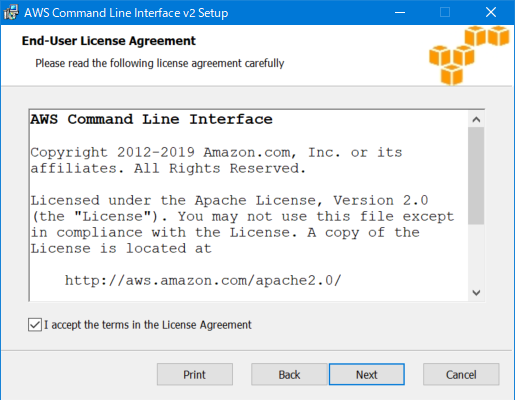Click the End-User License Agreement title

(109, 41)
